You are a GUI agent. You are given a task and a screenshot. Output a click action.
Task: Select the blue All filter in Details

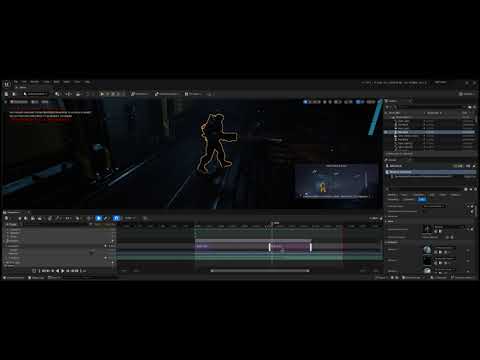422,199
